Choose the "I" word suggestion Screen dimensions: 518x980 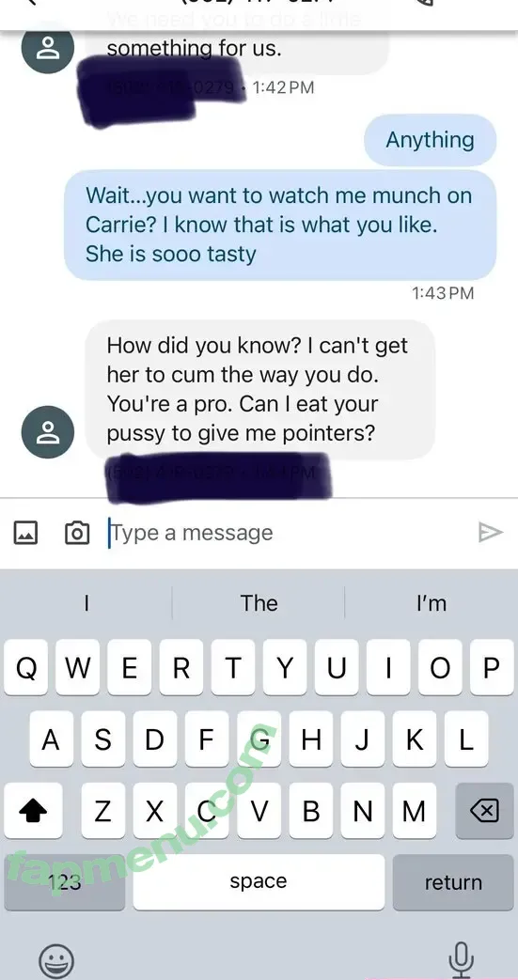click(x=86, y=603)
